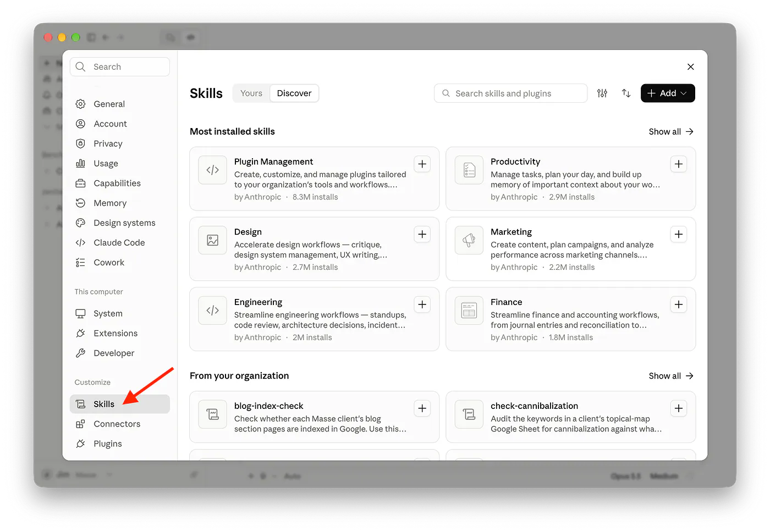The image size is (770, 532).
Task: Click the sort order arrows icon
Action: [x=626, y=93]
